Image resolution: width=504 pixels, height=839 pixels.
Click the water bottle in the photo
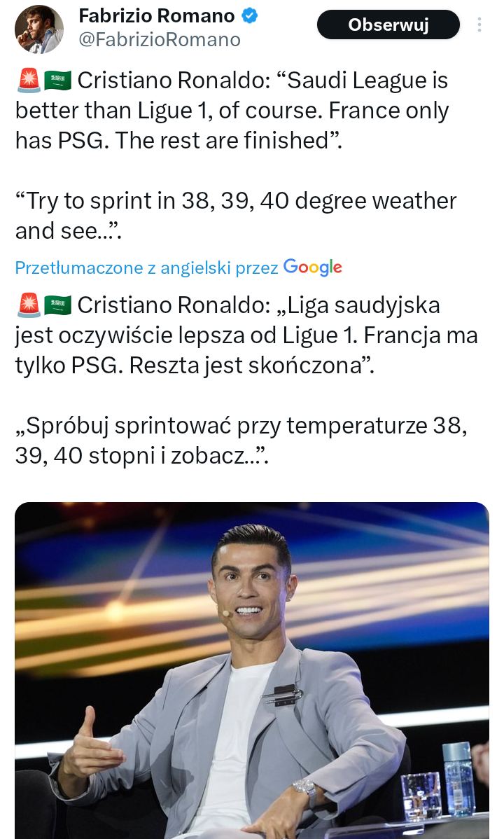(x=458, y=779)
